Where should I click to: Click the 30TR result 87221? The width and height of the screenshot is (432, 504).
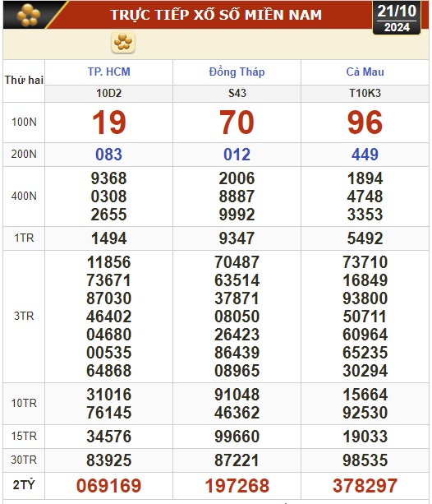[237, 460]
